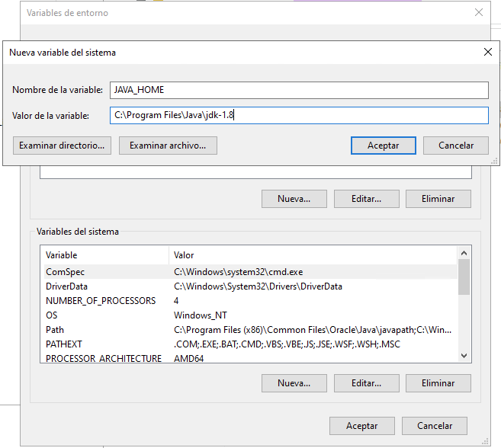
Task: Click the system variables list scrollbar thumb
Action: (x=464, y=277)
